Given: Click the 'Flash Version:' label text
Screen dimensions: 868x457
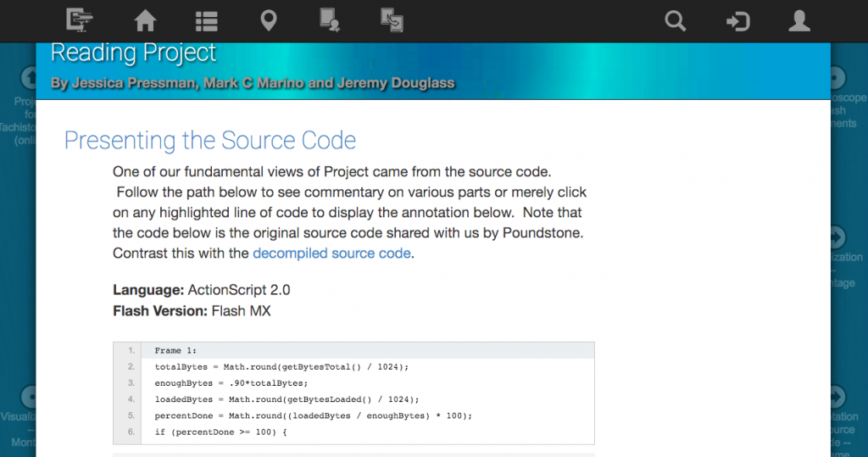Looking at the screenshot, I should coord(160,311).
